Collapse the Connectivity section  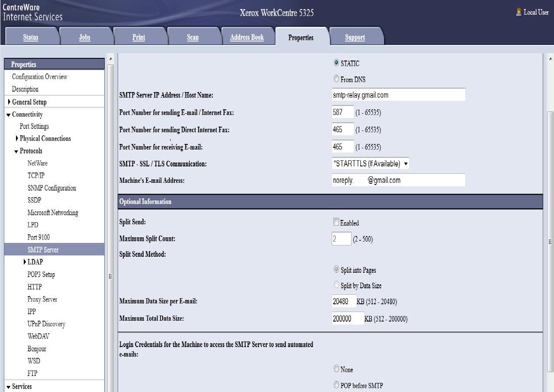pyautogui.click(x=8, y=115)
